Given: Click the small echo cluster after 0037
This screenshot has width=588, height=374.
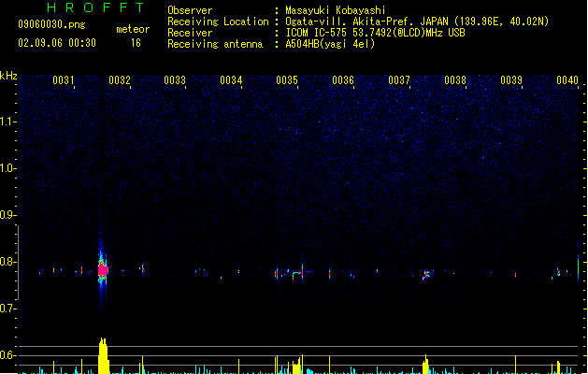Looking at the screenshot, I should (426, 275).
